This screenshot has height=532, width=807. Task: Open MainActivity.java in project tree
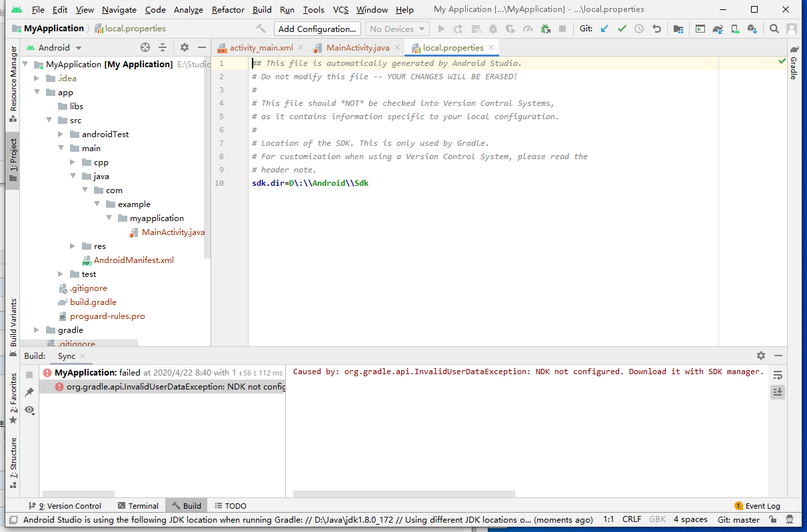(x=173, y=232)
